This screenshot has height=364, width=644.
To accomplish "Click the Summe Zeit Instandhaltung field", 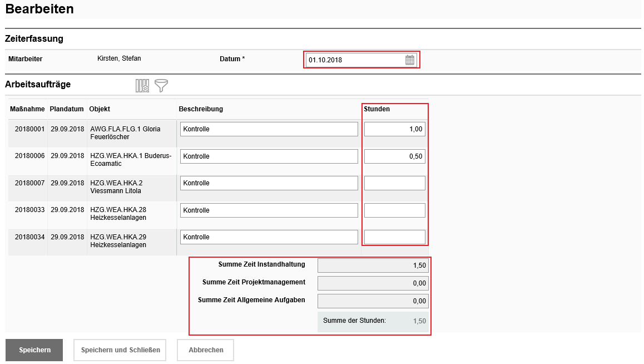I will (373, 265).
